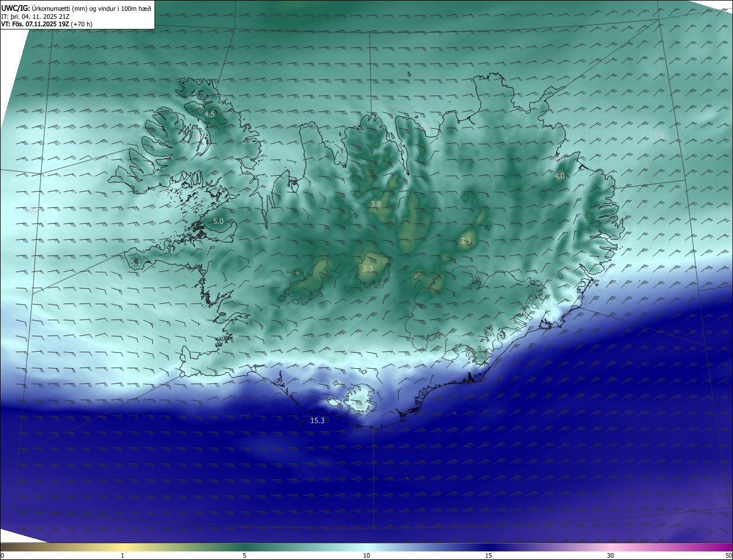Viewport: 733px width, 560px height.
Task: Click the 5.1 value label on the map
Action: (136, 263)
